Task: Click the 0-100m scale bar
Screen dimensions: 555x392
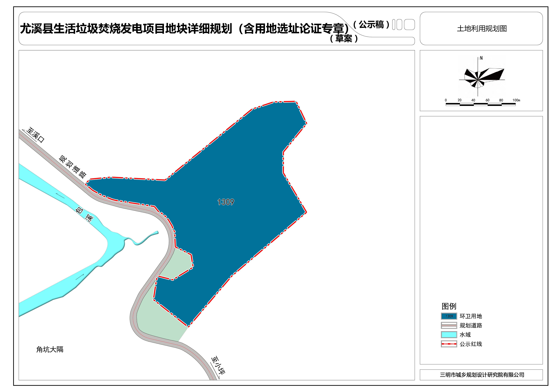Action: click(x=481, y=104)
